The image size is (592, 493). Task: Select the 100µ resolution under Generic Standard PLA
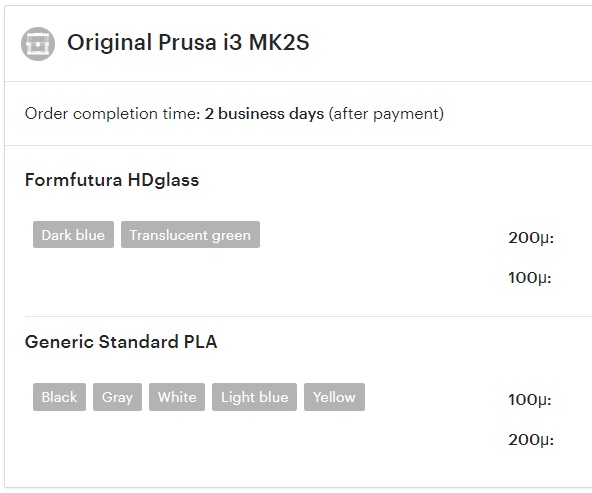(530, 400)
